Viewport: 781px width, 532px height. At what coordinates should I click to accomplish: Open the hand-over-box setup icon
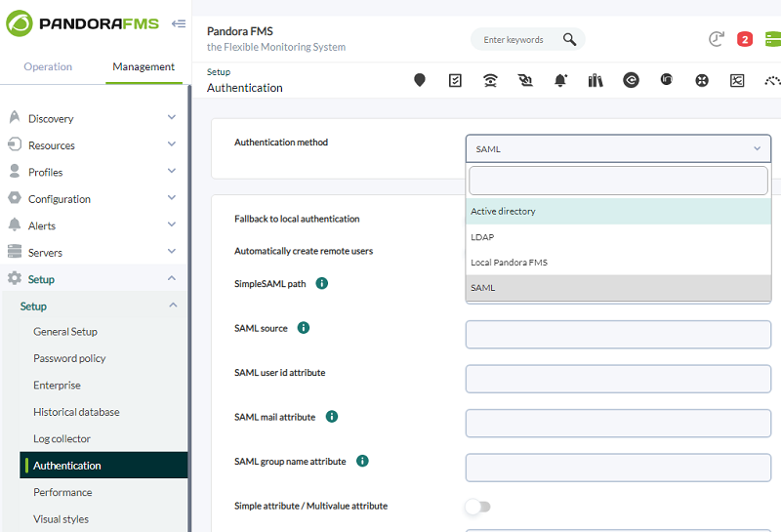pos(525,80)
